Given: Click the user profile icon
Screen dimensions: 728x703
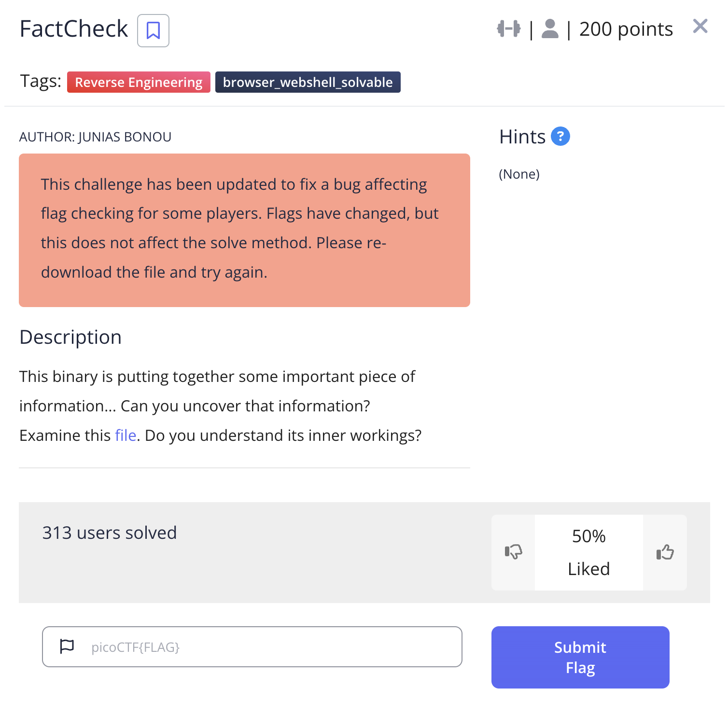Looking at the screenshot, I should (550, 29).
